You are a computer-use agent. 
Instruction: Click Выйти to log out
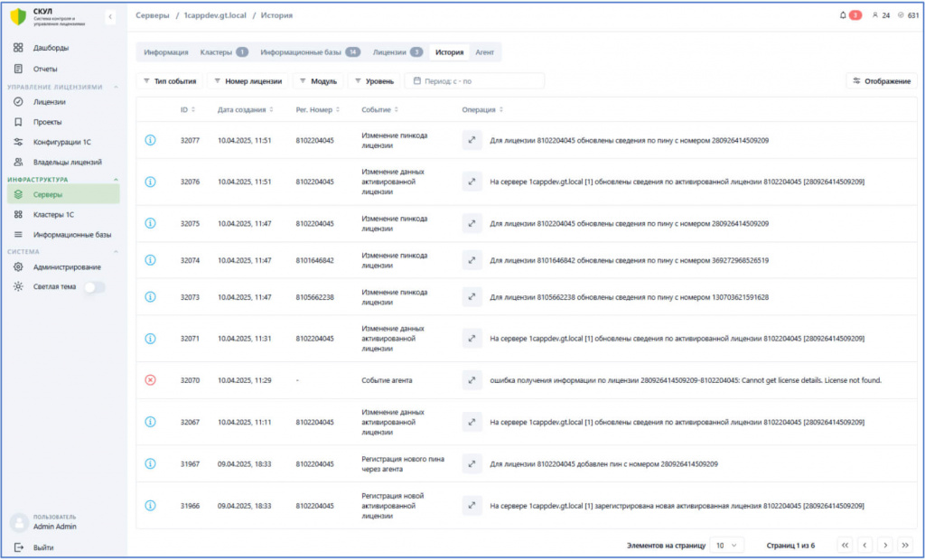(34, 547)
